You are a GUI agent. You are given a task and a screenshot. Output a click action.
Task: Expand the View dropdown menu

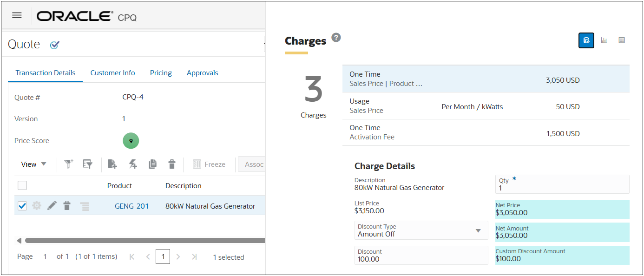click(34, 164)
